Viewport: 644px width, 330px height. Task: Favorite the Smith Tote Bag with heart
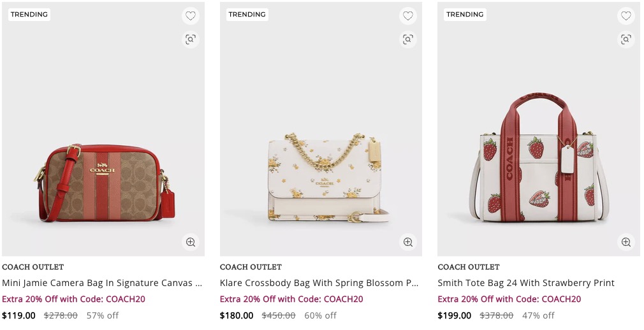pos(626,16)
